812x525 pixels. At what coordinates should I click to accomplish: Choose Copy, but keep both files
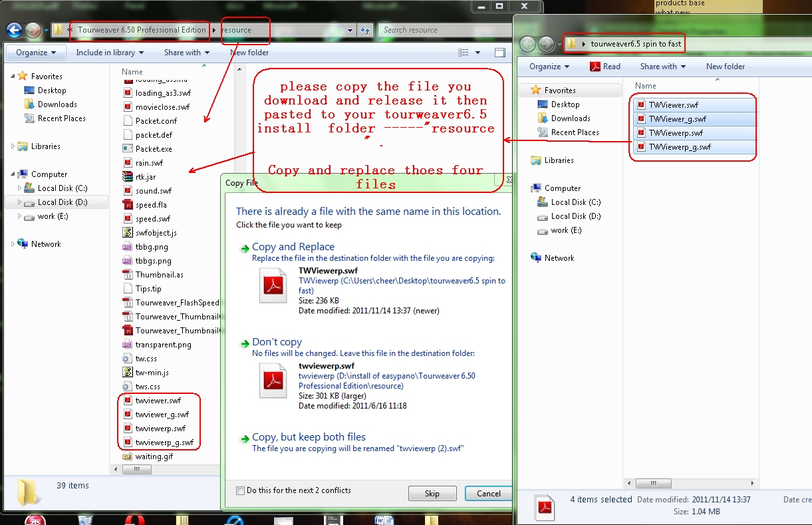pyautogui.click(x=309, y=437)
